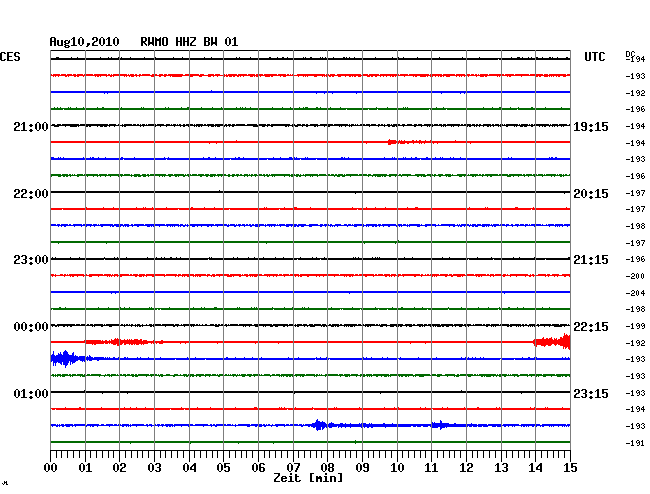Select the 22:00 local time label
Screen dimensions: 650x494
(31, 194)
